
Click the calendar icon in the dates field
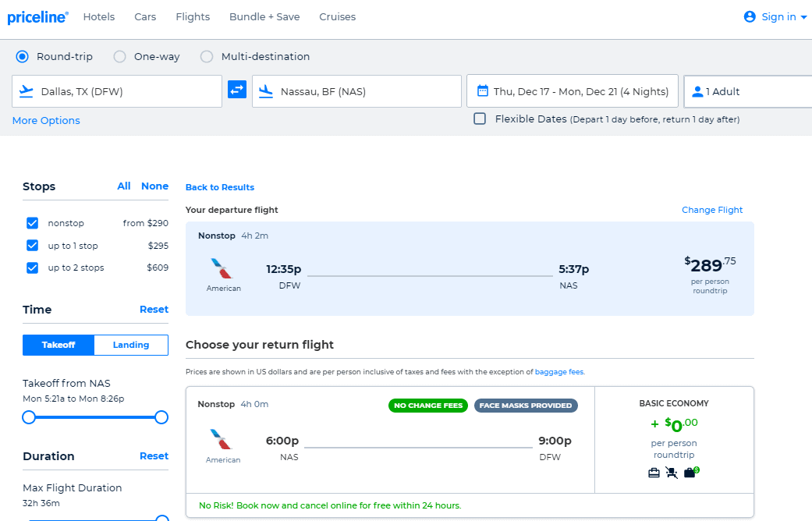[483, 91]
